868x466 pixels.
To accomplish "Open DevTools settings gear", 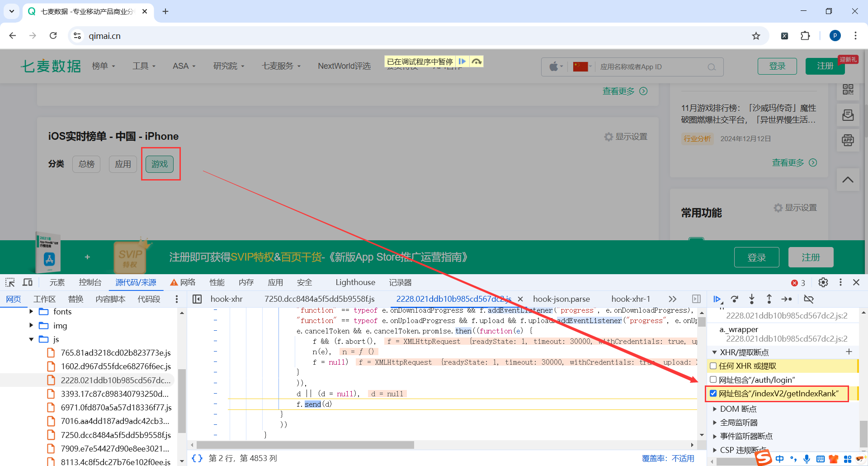I will (x=823, y=282).
